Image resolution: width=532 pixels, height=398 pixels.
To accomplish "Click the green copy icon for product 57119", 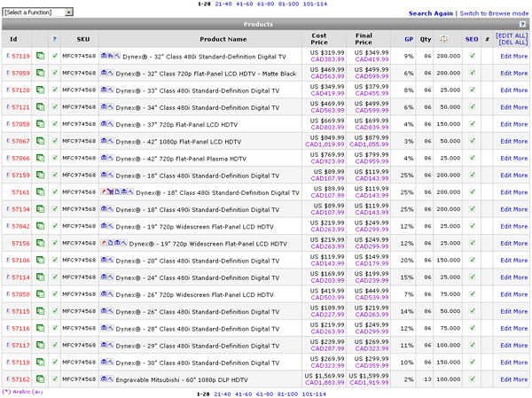I will pos(40,56).
